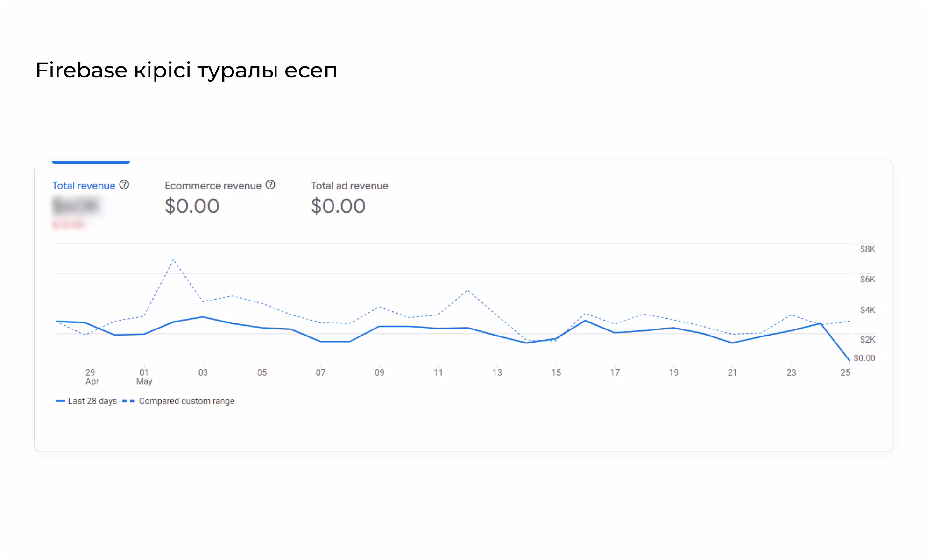Click the $8K y-axis label

point(867,249)
